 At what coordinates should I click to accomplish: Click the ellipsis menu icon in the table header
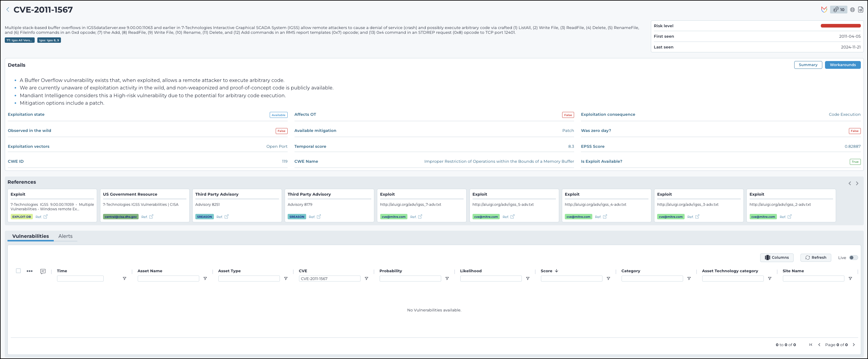(30, 271)
